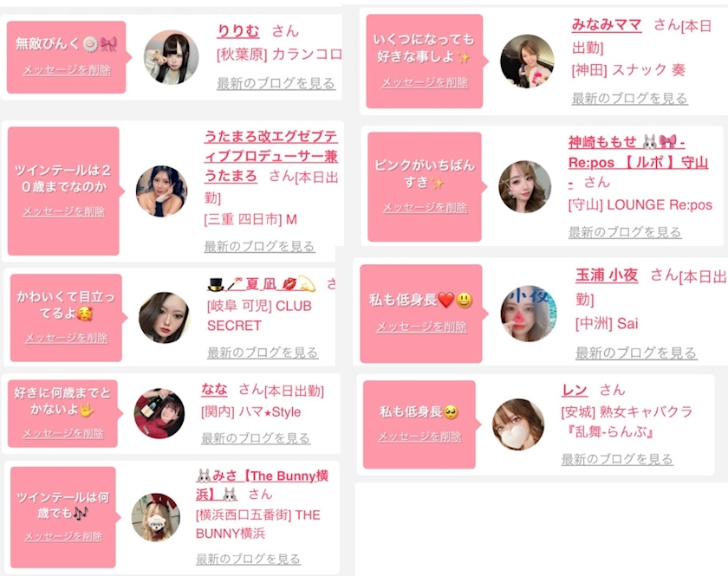Screen dimensions: 728x576
Task: Open latest blog of LOUNGE Re:pos
Action: point(625,232)
